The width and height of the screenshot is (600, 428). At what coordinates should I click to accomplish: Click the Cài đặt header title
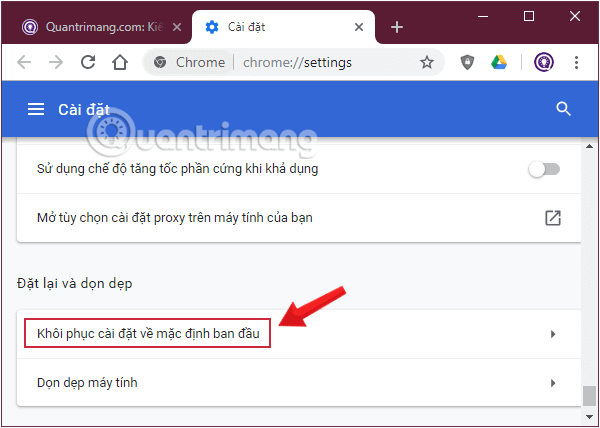(x=84, y=110)
